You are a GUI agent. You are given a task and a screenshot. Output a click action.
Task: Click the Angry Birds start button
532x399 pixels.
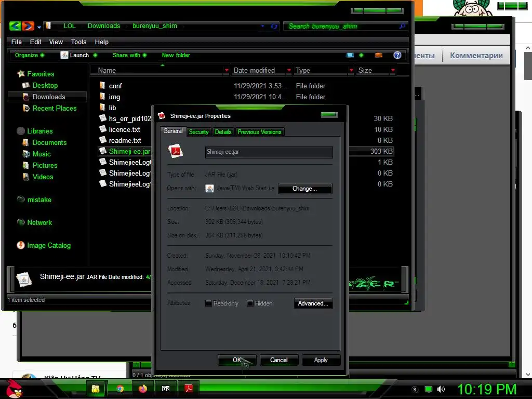(x=15, y=389)
